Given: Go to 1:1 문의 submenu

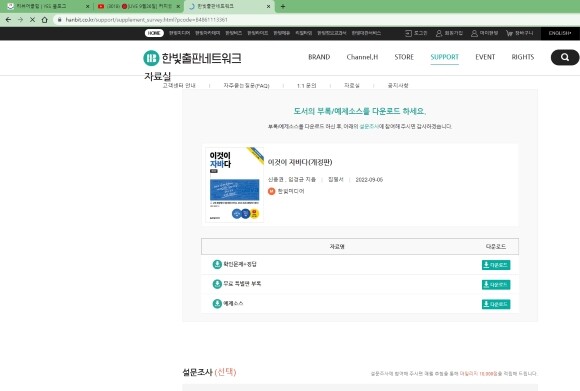Looking at the screenshot, I should pyautogui.click(x=306, y=85).
